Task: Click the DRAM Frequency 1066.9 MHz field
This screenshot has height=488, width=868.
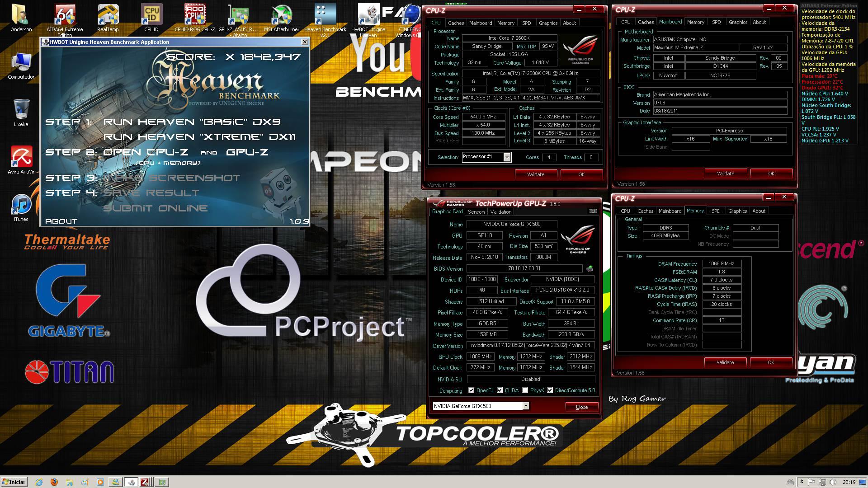Action: [722, 264]
